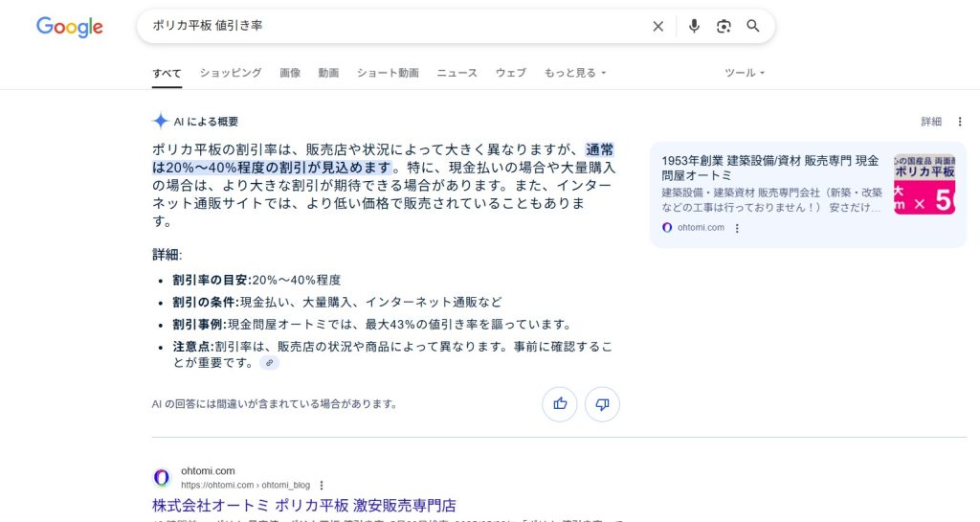Image resolution: width=980 pixels, height=522 pixels.
Task: Click source card description 建築設備・建築資材 販売専門会社
Action: pyautogui.click(x=772, y=200)
